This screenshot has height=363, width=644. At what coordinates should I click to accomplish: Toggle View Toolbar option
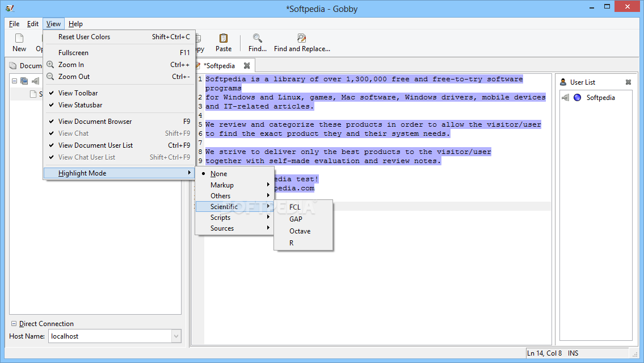(119, 93)
